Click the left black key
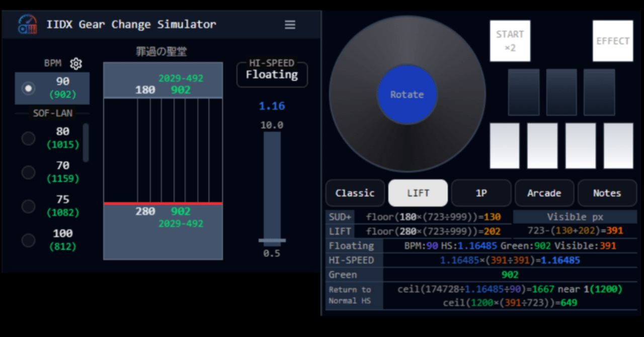Screen dimensions: 644x337 pos(524,93)
